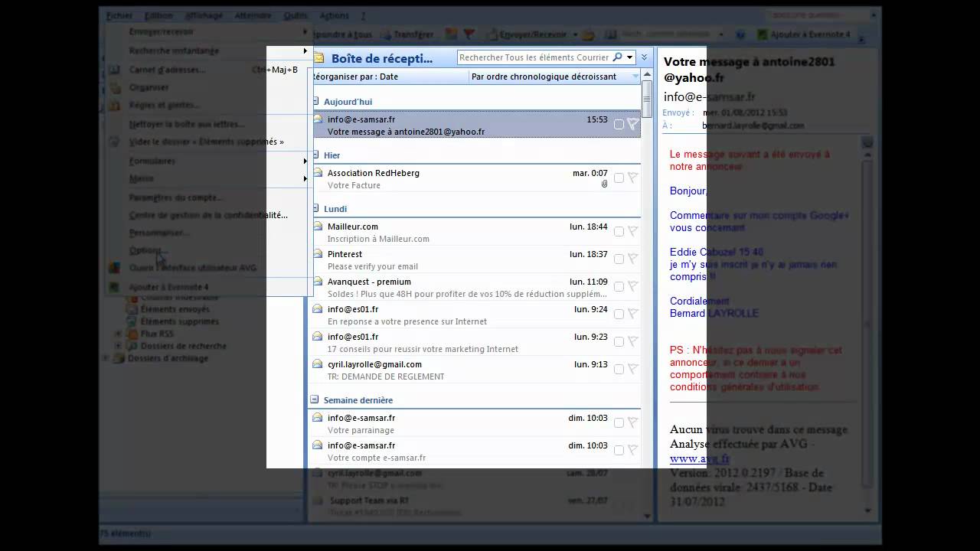Toggle category box on cyril.layrolle lun. 9:13 message

pos(619,370)
